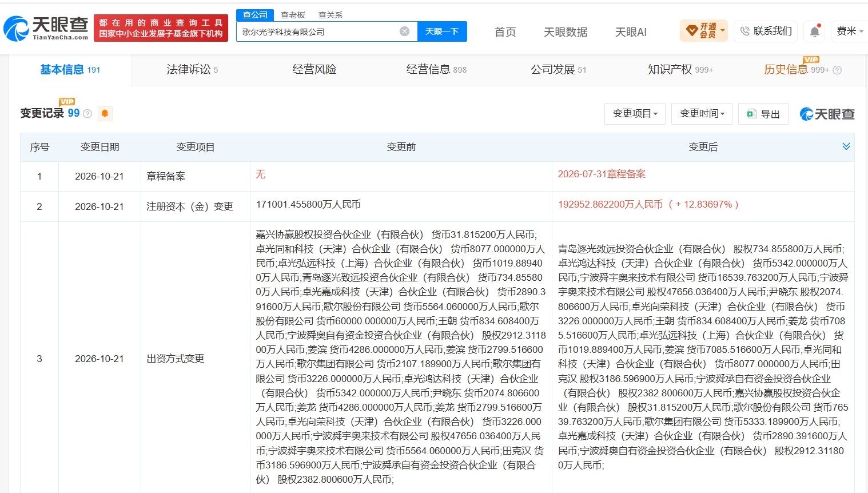Click the red 国家中小企业发展子基金 banner
Image resolution: width=868 pixels, height=493 pixels.
point(161,28)
